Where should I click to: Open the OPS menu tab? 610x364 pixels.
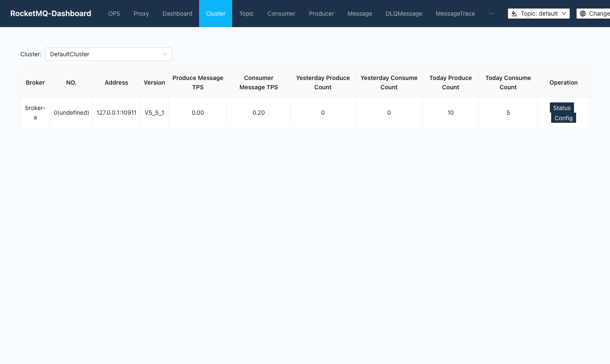pos(114,14)
